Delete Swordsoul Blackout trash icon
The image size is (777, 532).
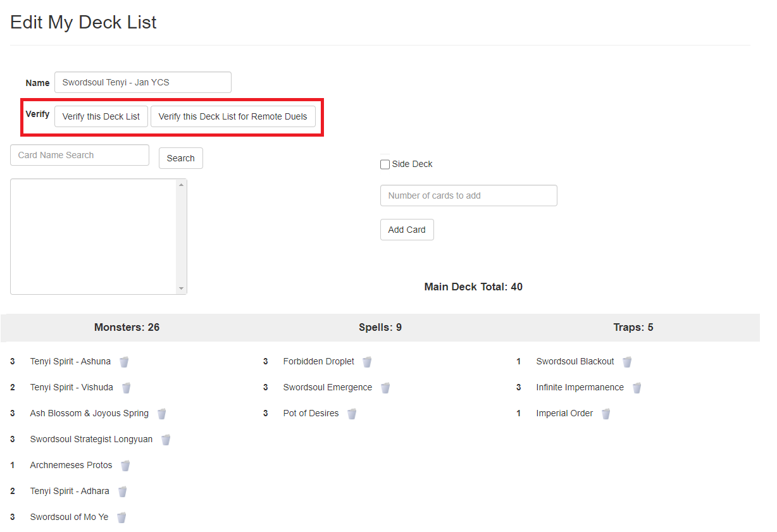click(627, 362)
